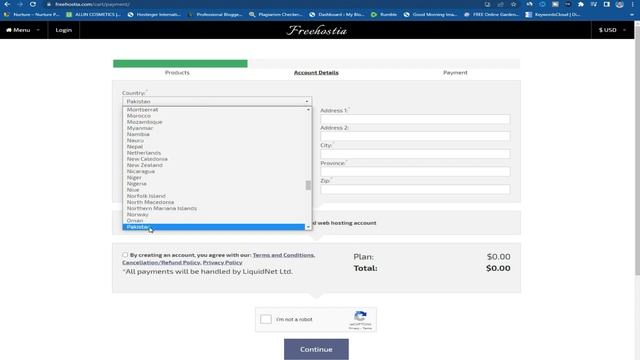
Task: Focus the Address 1 field
Action: click(415, 119)
